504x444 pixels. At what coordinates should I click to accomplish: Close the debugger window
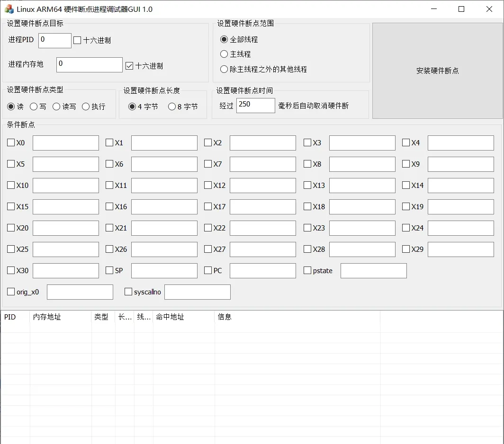pos(489,9)
